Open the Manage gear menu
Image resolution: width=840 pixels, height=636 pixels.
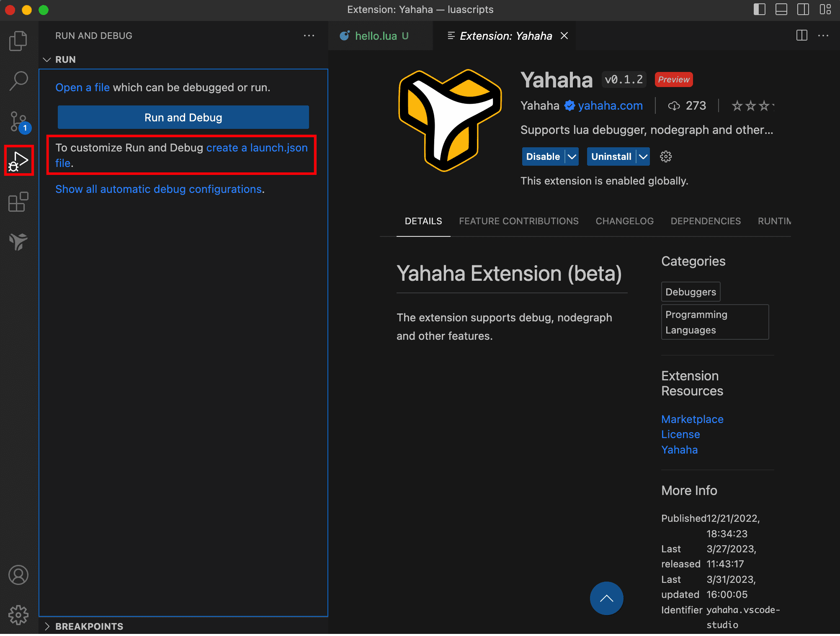pyautogui.click(x=18, y=615)
